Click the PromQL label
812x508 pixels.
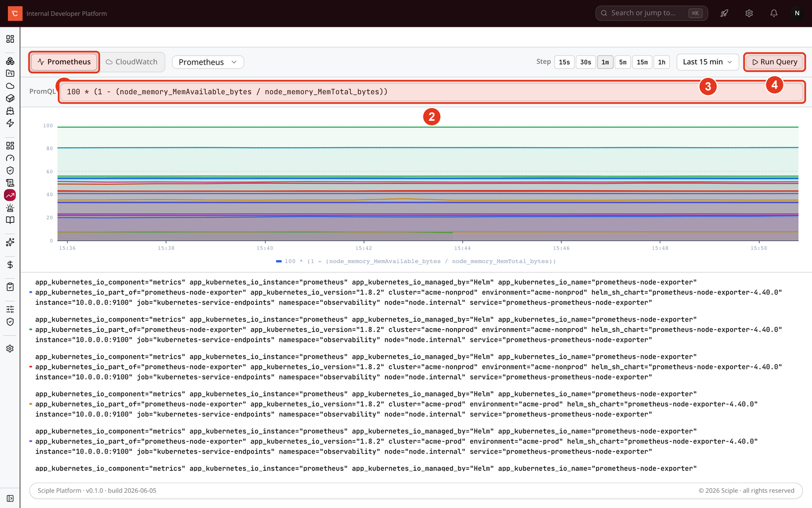(x=43, y=91)
